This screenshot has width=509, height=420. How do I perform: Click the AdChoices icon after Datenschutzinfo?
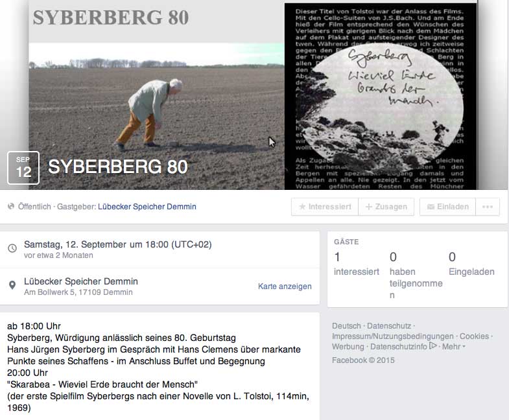(433, 346)
